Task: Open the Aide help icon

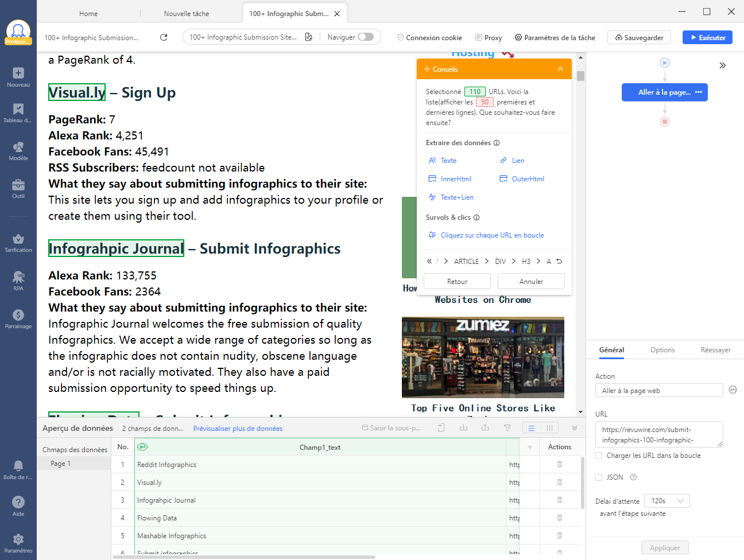Action: click(x=18, y=506)
